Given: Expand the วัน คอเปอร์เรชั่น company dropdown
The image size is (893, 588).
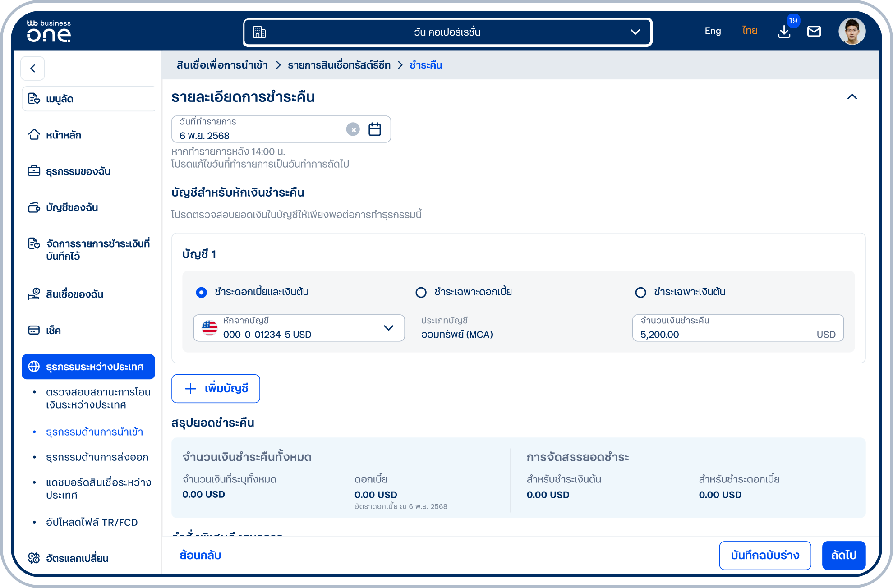Looking at the screenshot, I should (447, 32).
